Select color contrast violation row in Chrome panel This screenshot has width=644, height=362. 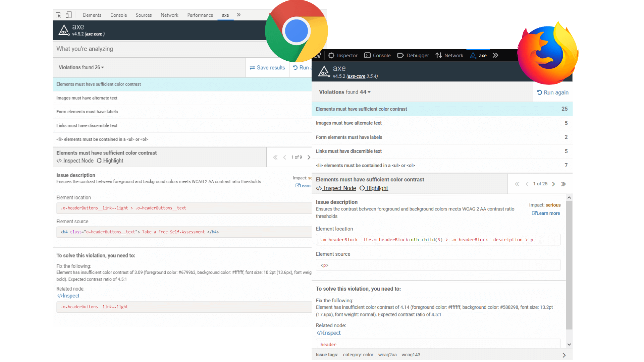point(182,84)
